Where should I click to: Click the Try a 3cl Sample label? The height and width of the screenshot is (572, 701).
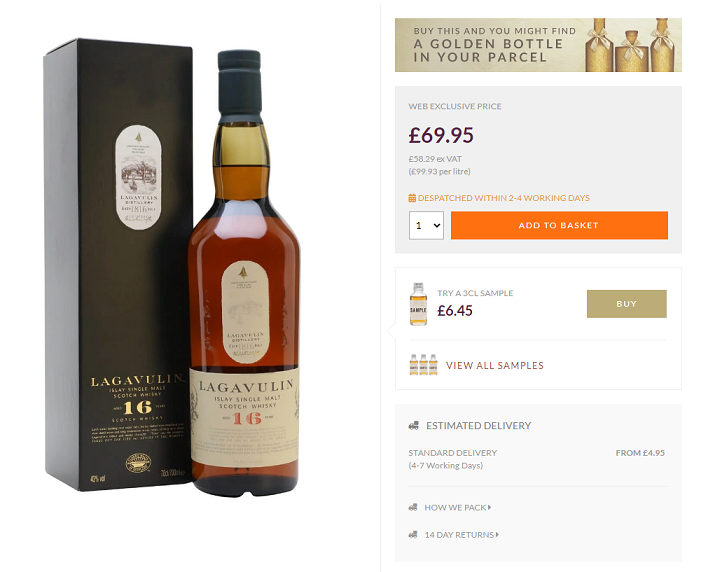click(x=475, y=293)
